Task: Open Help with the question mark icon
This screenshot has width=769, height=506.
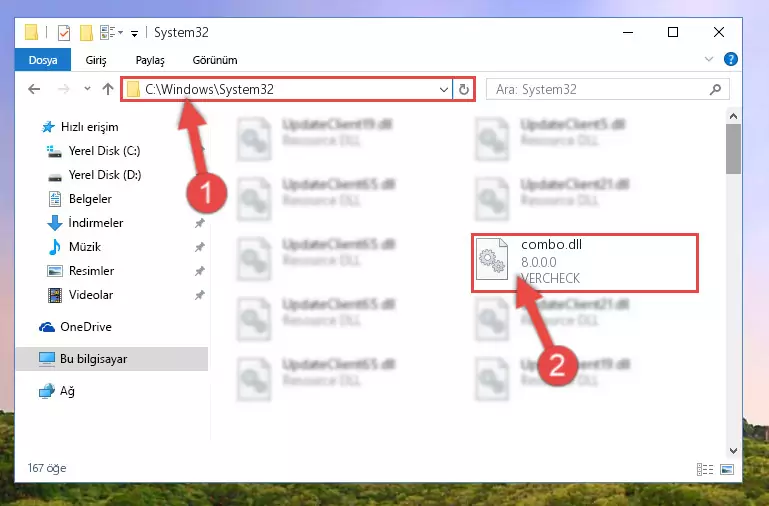Action: pos(731,59)
